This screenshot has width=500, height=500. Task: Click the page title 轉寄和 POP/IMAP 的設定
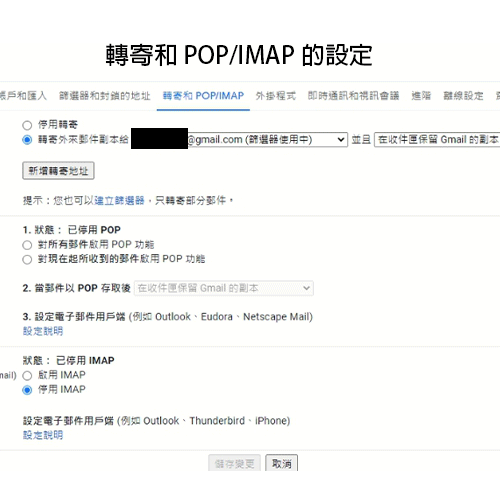pos(239,55)
